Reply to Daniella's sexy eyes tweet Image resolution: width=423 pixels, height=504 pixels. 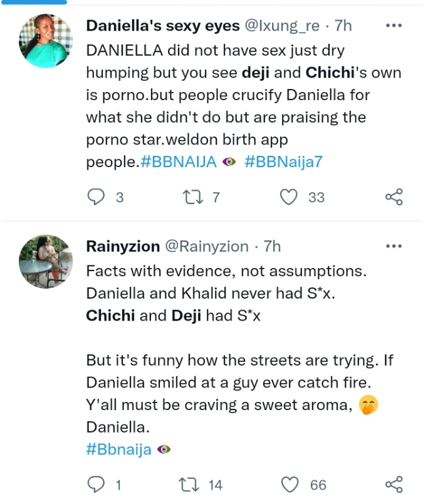click(x=96, y=198)
